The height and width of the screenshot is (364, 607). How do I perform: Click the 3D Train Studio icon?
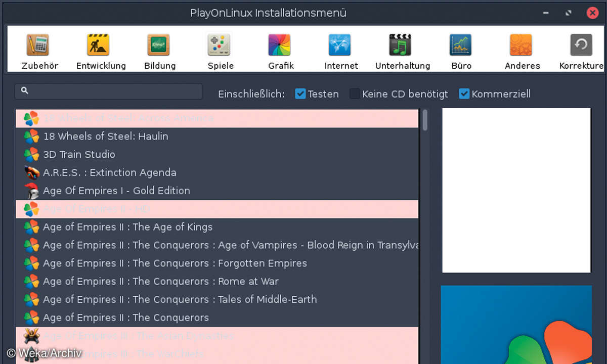click(31, 155)
